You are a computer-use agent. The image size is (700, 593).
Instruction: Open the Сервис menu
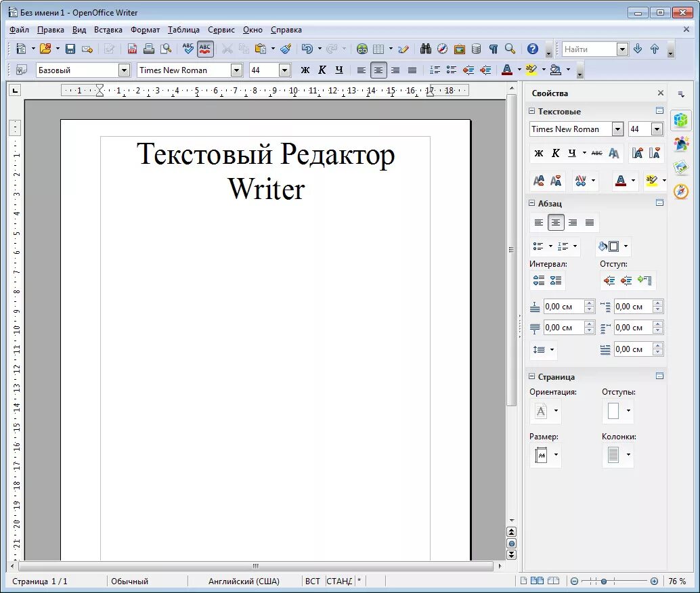click(221, 30)
